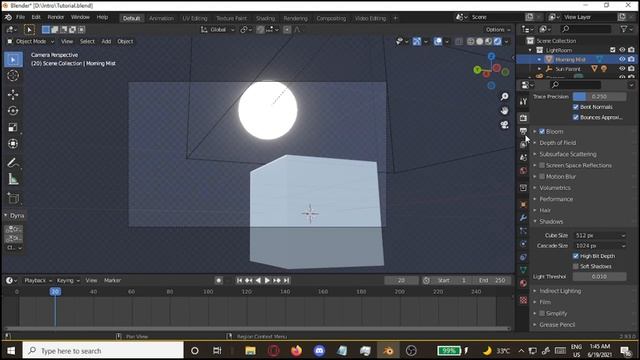
Task: Toggle the Bounces Approximation checkbox
Action: [x=576, y=118]
